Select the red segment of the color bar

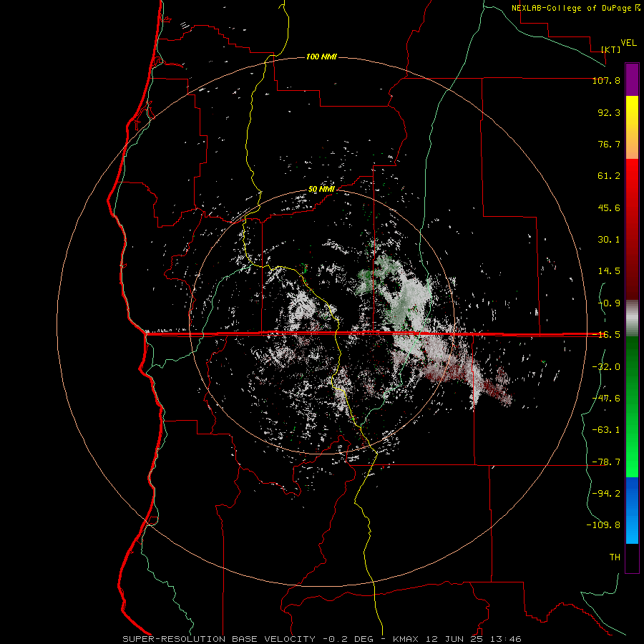(632, 229)
